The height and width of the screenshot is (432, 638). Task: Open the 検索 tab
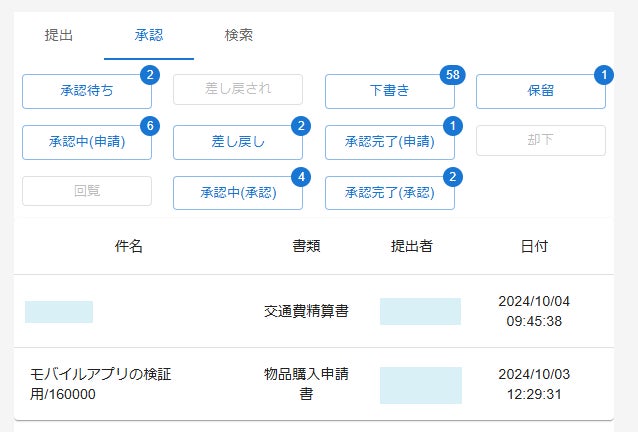pos(239,36)
